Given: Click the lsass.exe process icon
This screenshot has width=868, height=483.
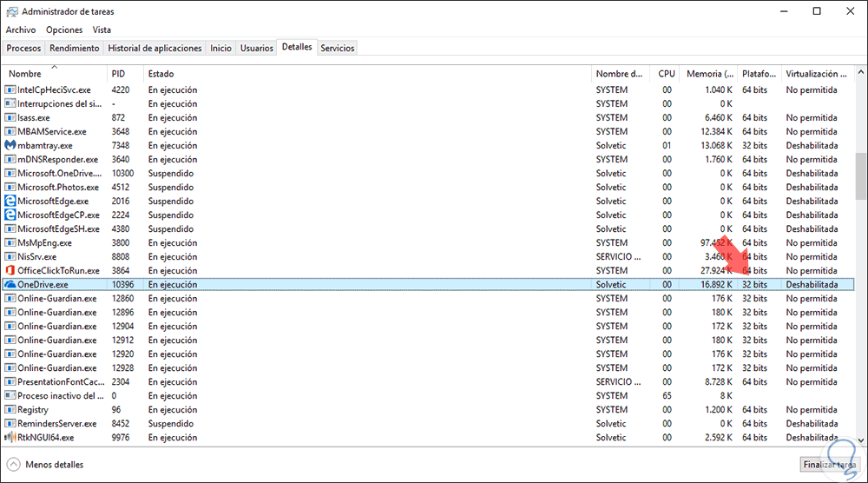Looking at the screenshot, I should [x=10, y=117].
